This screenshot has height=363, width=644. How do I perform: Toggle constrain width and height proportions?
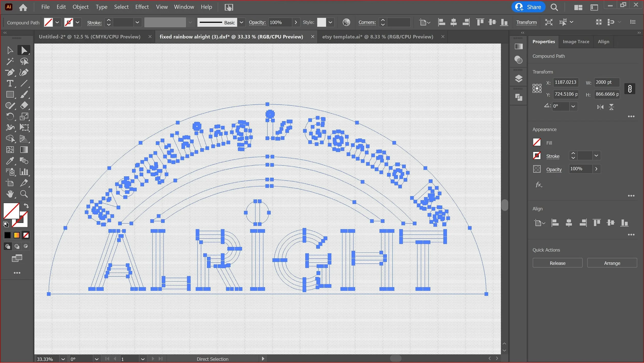630,89
